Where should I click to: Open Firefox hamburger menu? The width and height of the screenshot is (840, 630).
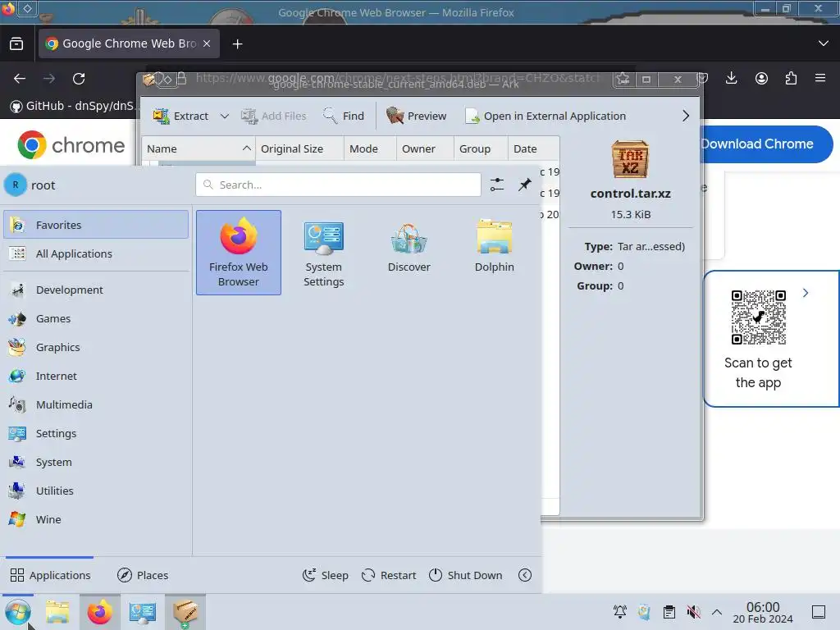click(x=820, y=78)
